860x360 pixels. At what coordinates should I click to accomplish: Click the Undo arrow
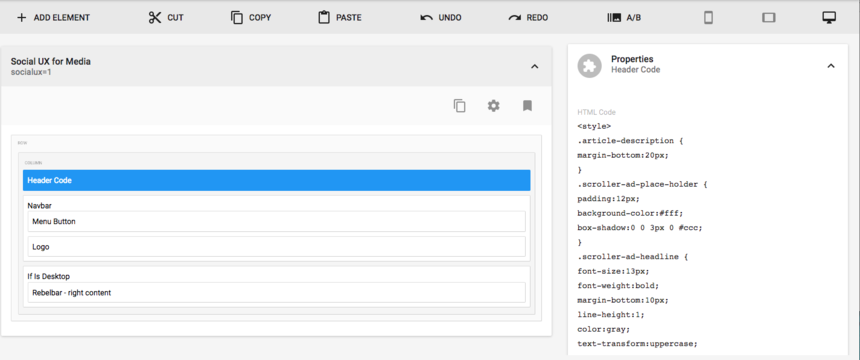[426, 18]
